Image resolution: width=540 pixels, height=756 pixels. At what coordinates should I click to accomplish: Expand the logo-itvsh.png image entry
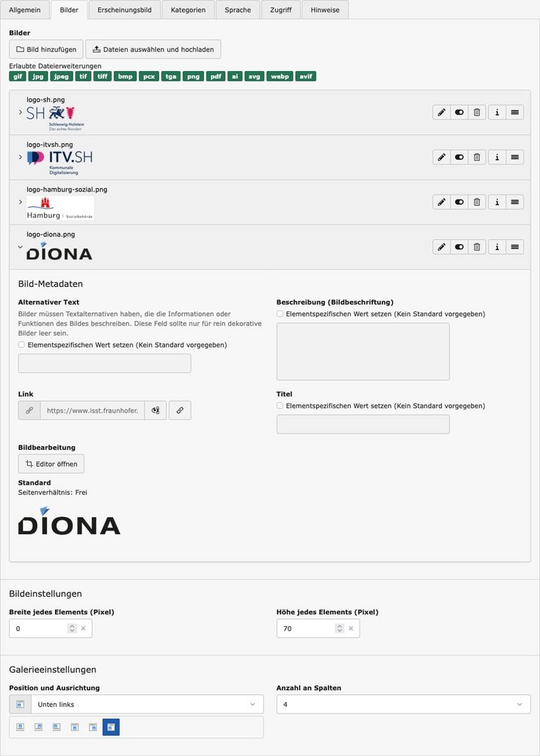(21, 157)
